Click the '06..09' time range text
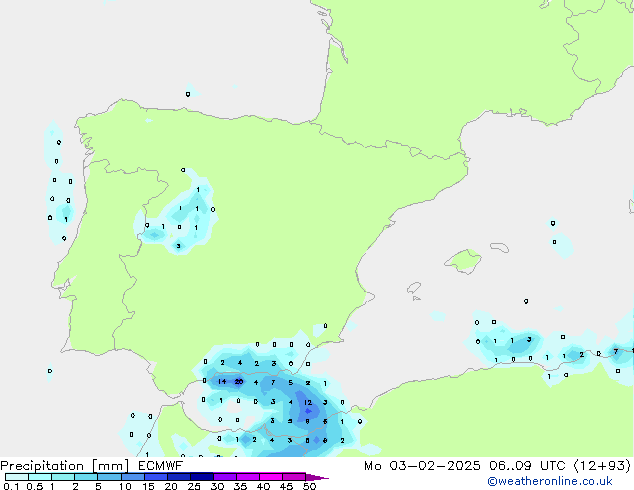Screen dimensions: 634x490 pos(510,466)
